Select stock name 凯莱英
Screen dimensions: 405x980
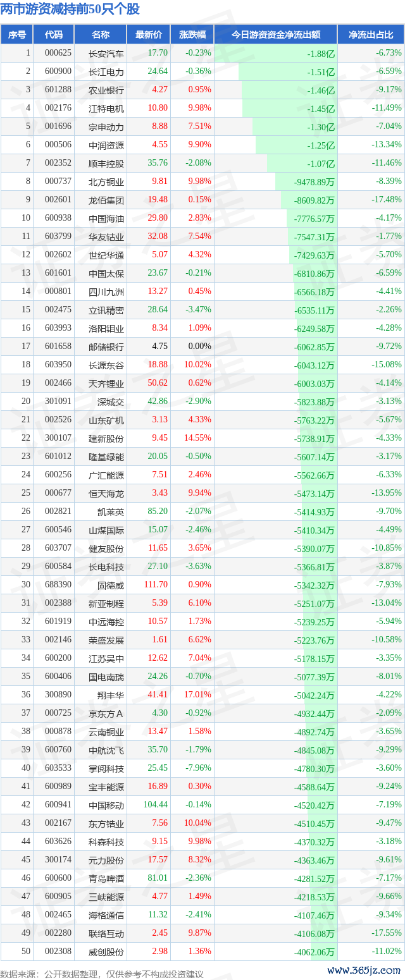point(111,511)
